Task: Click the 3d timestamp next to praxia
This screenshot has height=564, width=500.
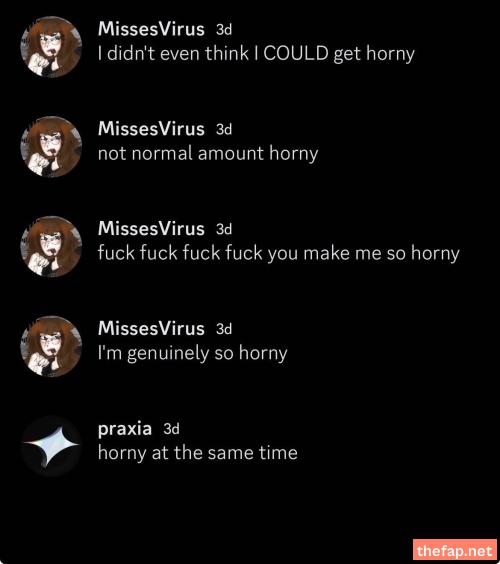Action: [x=171, y=429]
